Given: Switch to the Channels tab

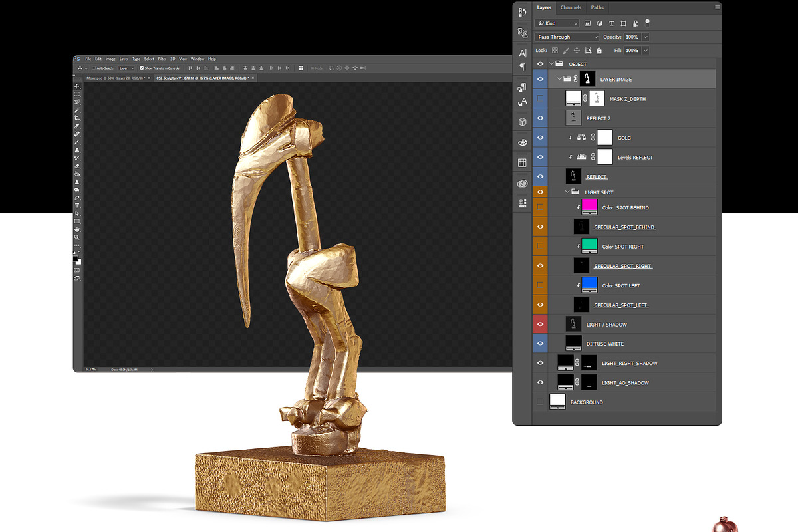Looking at the screenshot, I should 571,7.
